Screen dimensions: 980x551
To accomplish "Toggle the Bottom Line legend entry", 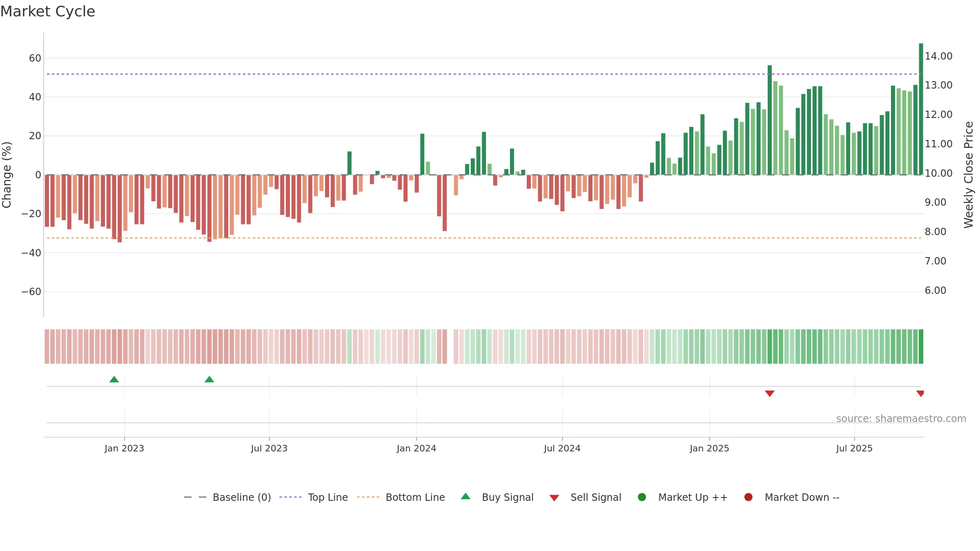I will point(401,497).
